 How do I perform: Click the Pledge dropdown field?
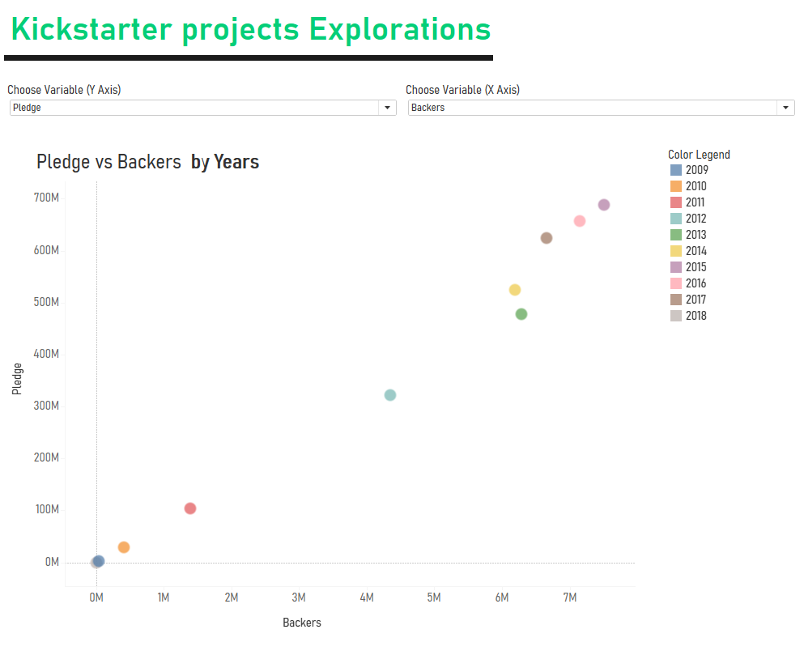pos(203,108)
